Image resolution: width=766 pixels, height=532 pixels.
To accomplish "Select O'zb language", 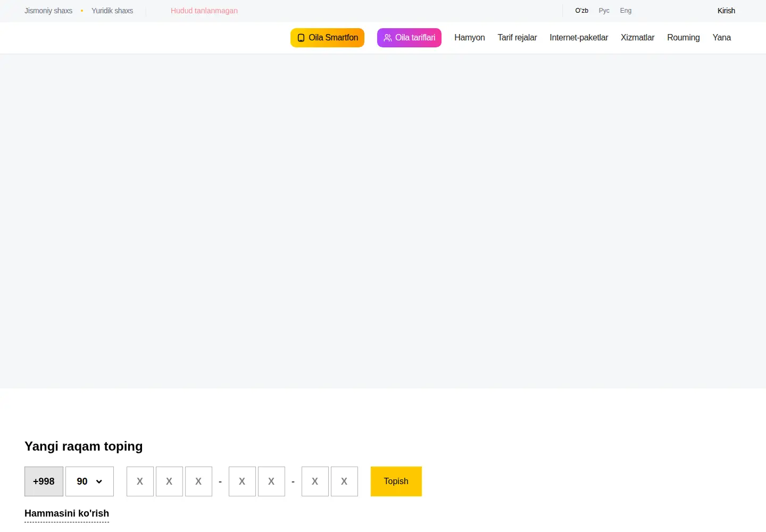I will 582,11.
